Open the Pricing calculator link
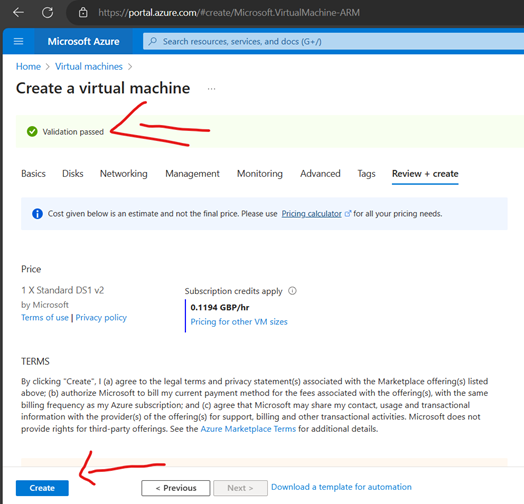The image size is (524, 504). (311, 214)
